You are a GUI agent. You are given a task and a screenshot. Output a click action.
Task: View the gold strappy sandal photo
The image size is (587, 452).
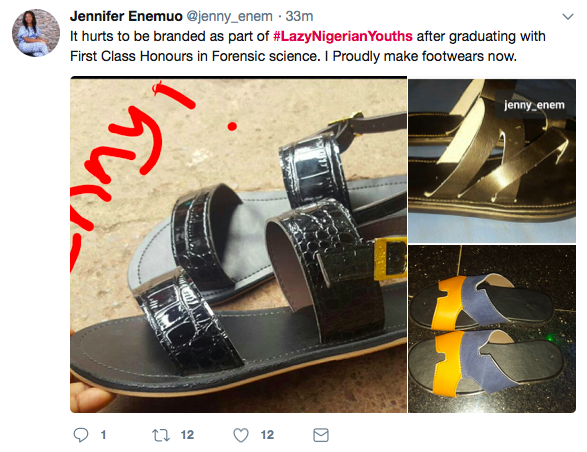click(492, 161)
